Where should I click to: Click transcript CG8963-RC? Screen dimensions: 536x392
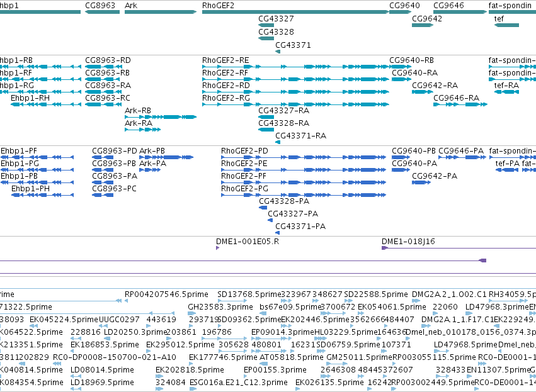(x=108, y=98)
